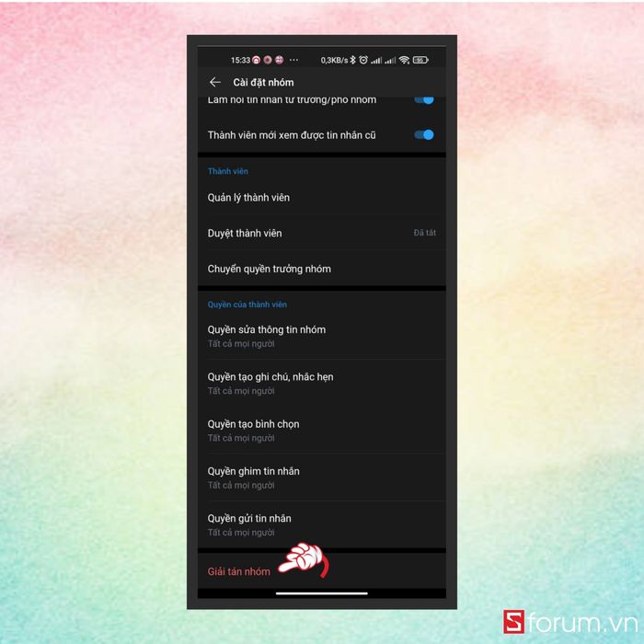Tap the 15:33 clock in status bar
The width and height of the screenshot is (644, 644).
point(240,60)
